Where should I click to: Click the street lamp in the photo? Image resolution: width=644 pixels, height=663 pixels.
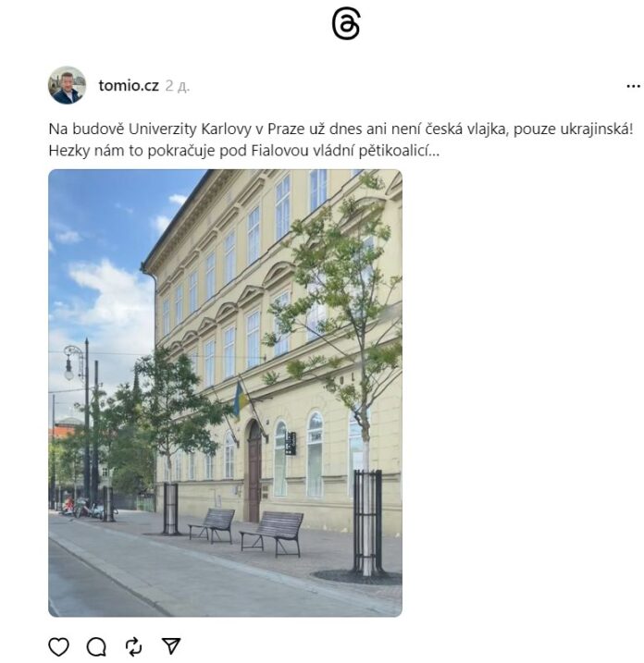(x=69, y=362)
